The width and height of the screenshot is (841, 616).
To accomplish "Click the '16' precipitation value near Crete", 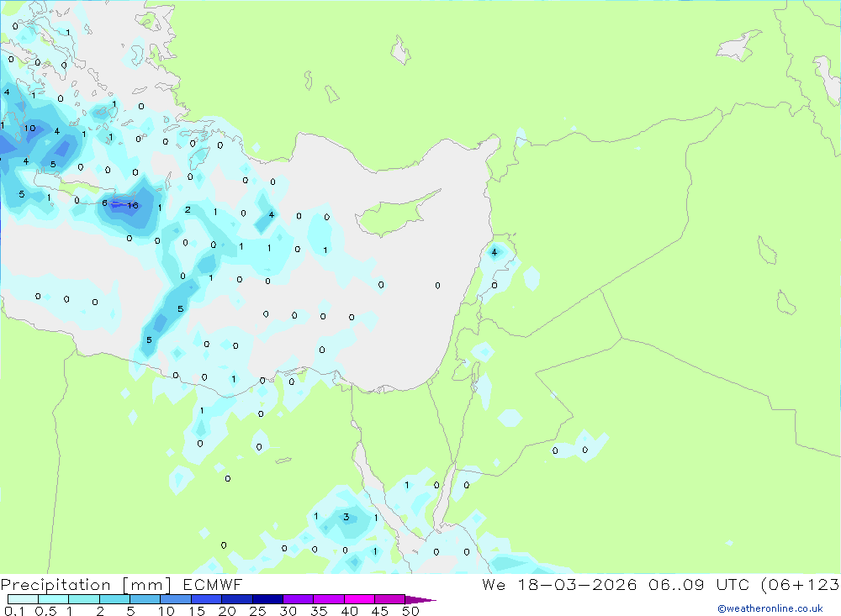I will [x=133, y=205].
